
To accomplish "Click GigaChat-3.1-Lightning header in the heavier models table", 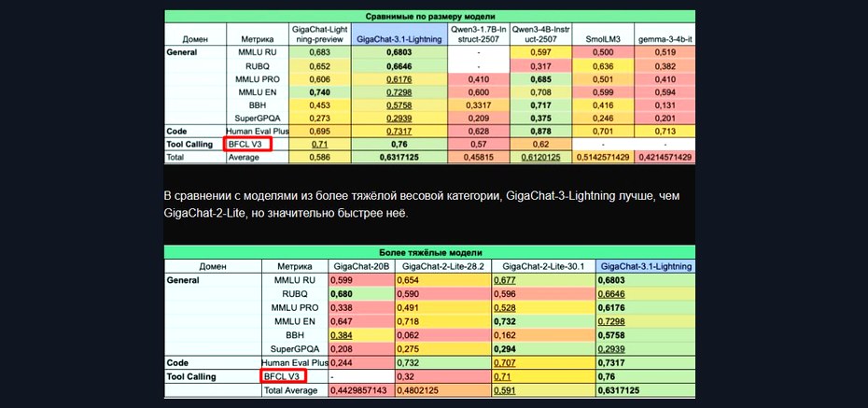I will click(x=646, y=266).
